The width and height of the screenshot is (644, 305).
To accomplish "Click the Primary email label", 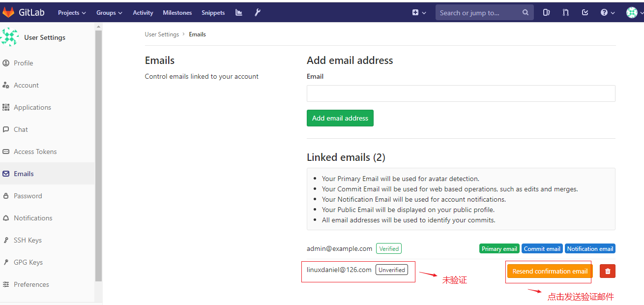I will 499,249.
